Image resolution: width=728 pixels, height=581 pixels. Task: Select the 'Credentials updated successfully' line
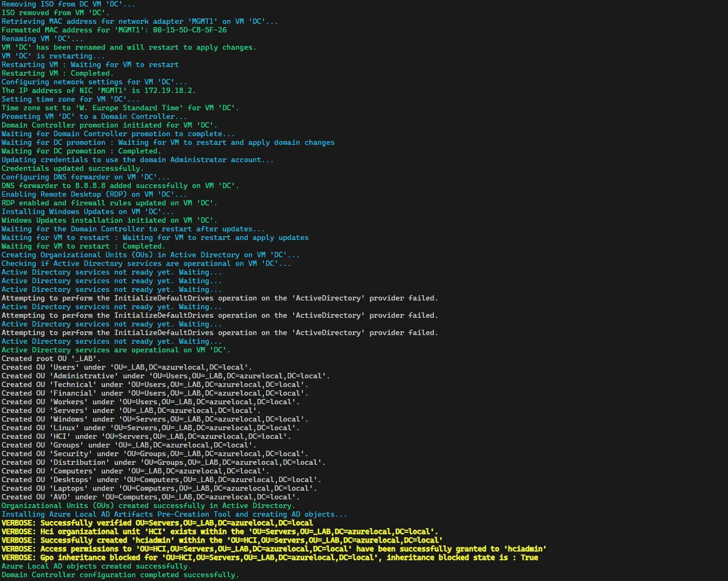click(72, 169)
